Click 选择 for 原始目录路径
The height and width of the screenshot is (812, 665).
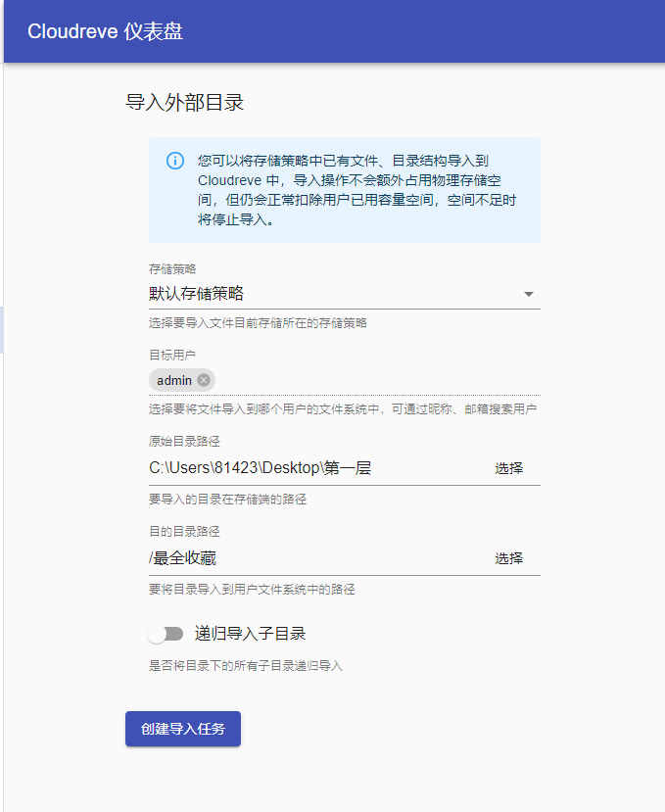(508, 468)
